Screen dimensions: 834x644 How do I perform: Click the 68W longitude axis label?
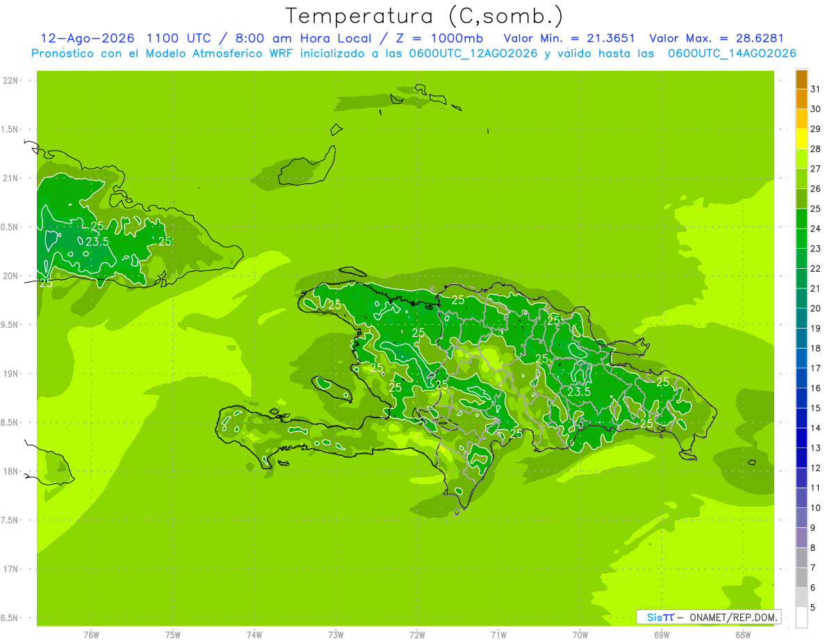(x=743, y=634)
